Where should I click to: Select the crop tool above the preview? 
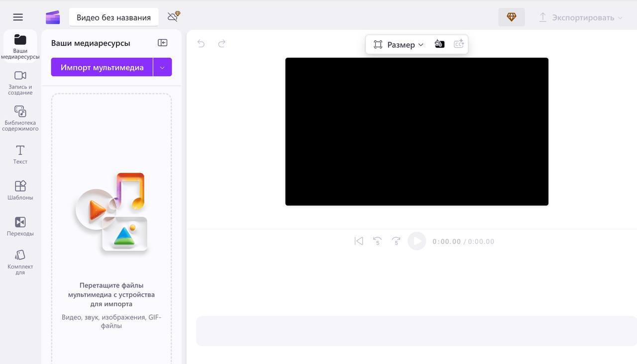click(x=377, y=44)
